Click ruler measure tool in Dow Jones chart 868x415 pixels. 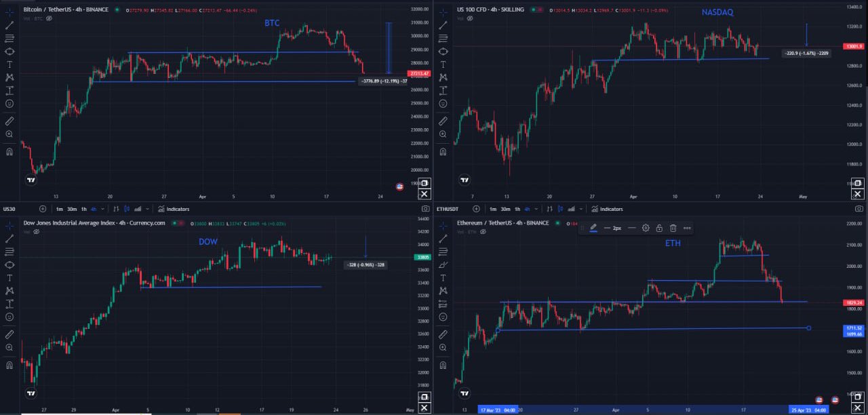click(9, 334)
